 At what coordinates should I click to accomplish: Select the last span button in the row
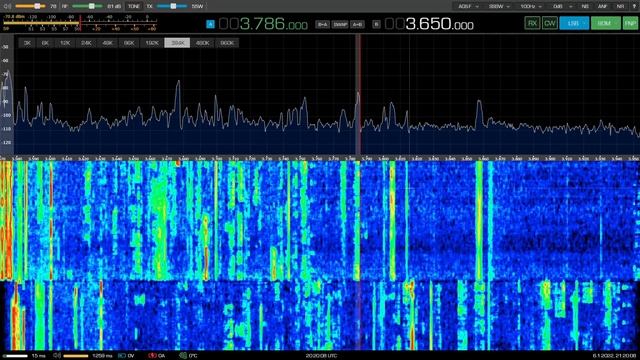(x=227, y=43)
